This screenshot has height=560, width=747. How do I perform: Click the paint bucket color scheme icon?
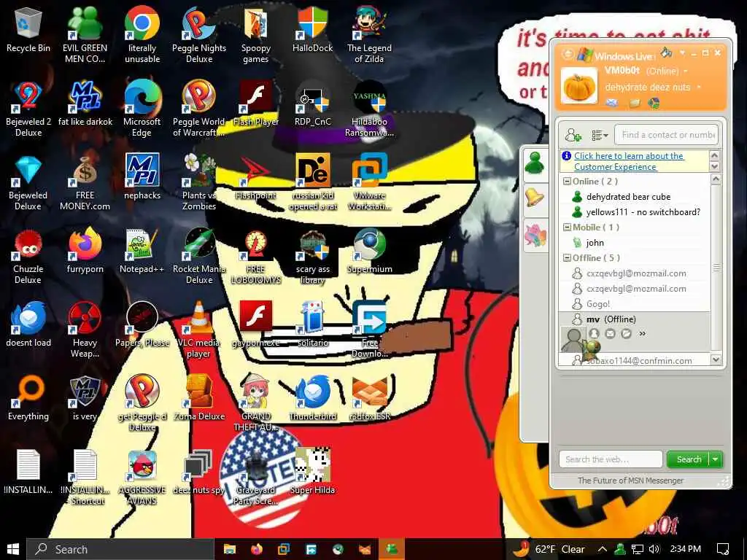666,52
